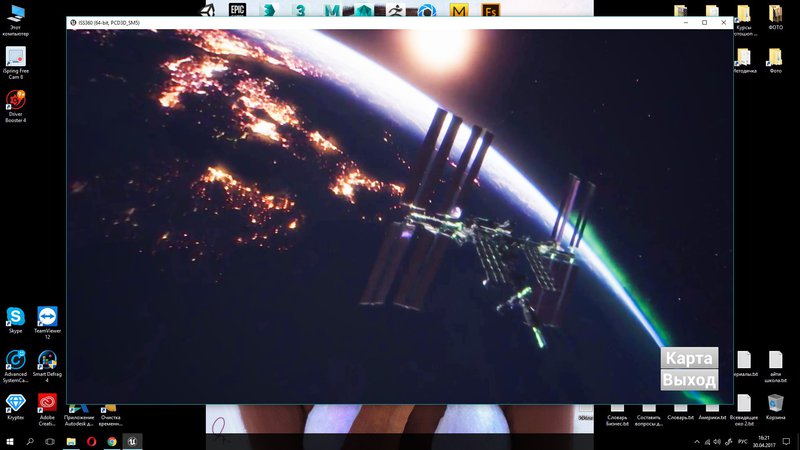Open Smart Defrag 4 shortcut
800x450 pixels.
[x=47, y=361]
